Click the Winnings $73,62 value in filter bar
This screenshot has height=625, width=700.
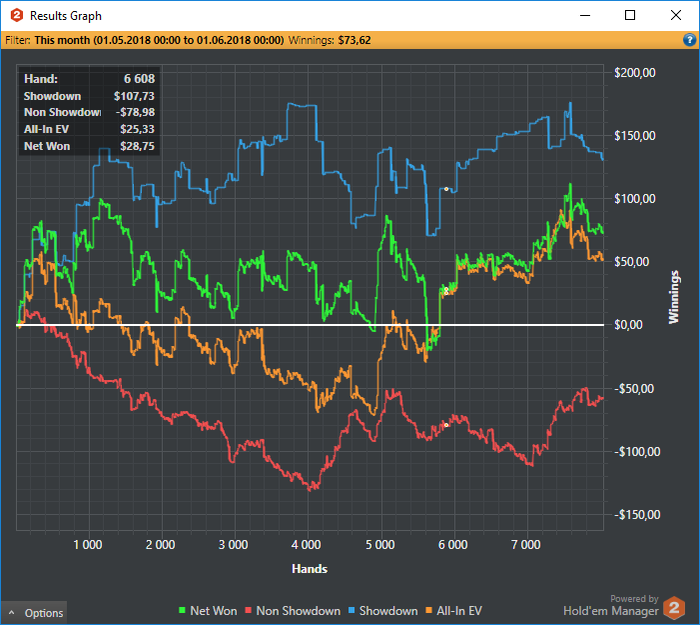coord(354,40)
